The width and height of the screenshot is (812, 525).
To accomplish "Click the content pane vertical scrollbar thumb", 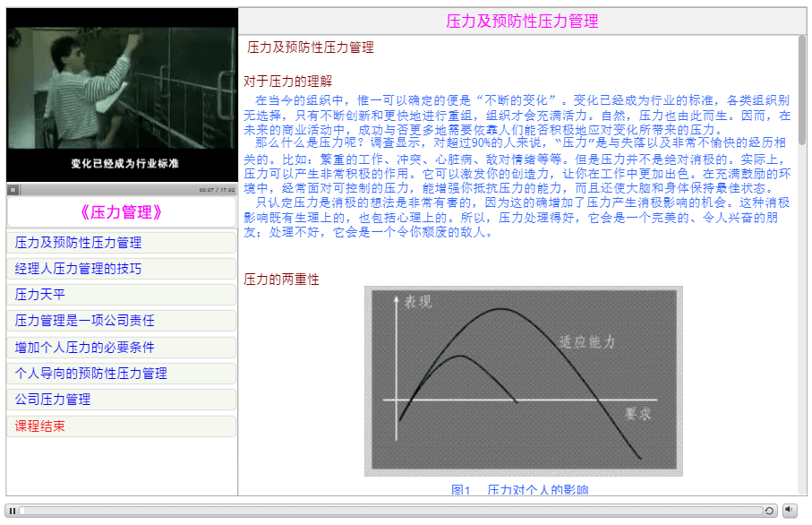I will 802,90.
